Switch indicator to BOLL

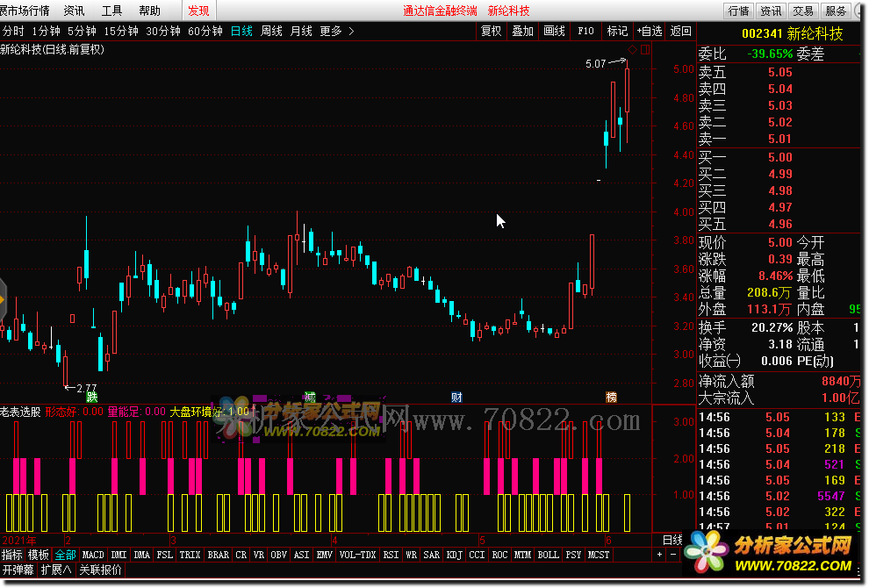pyautogui.click(x=548, y=555)
